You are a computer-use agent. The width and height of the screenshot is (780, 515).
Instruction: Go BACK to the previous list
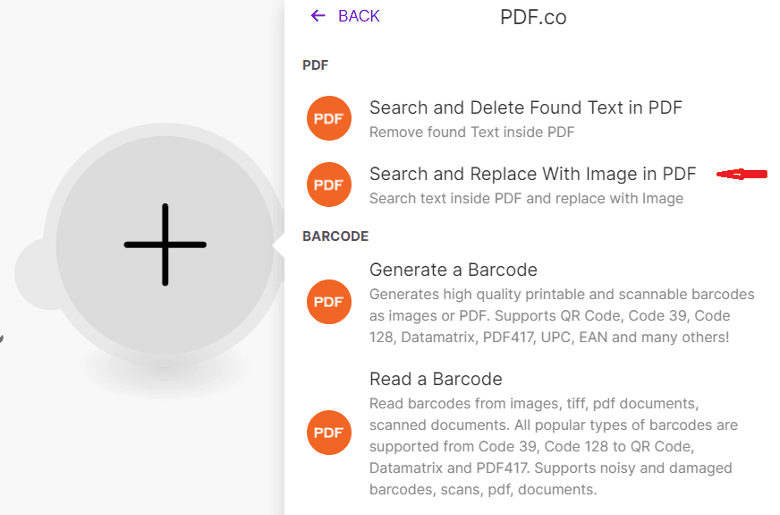[358, 16]
